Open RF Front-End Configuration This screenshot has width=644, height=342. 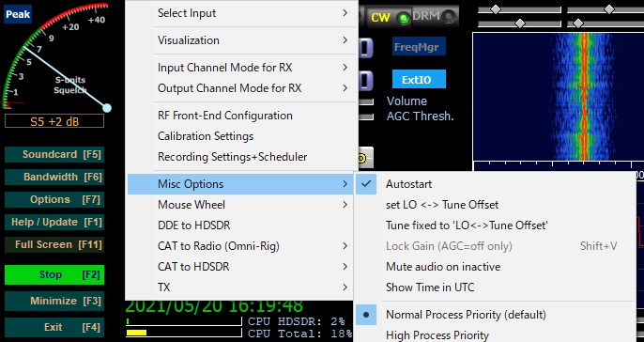pyautogui.click(x=240, y=116)
